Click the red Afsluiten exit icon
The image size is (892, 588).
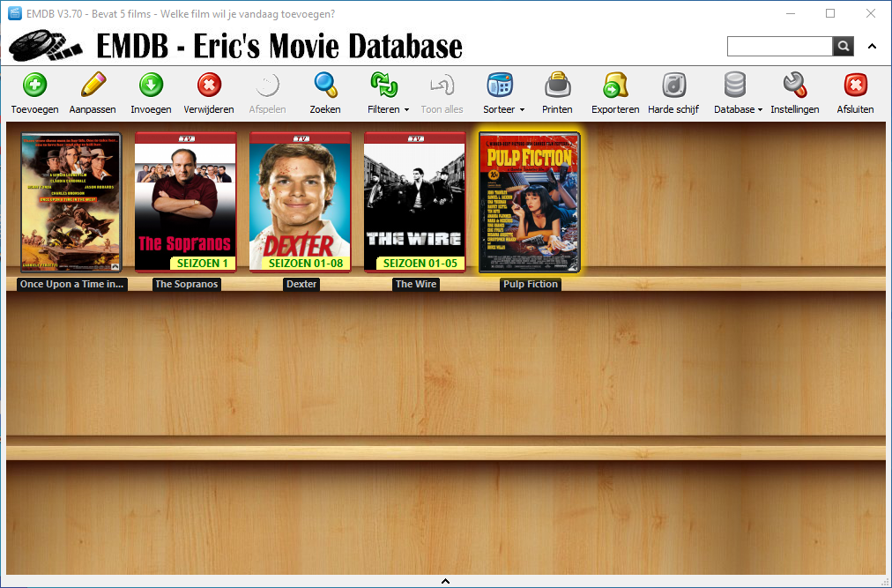(855, 86)
